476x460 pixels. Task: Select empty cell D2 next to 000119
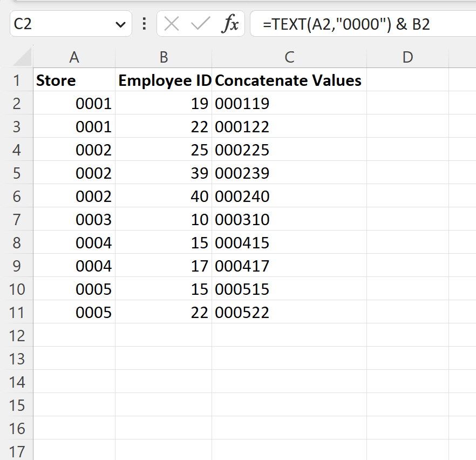[x=407, y=103]
